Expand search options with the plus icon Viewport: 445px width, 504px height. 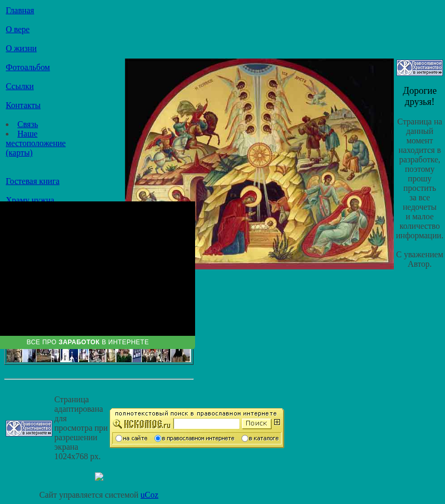tap(277, 422)
